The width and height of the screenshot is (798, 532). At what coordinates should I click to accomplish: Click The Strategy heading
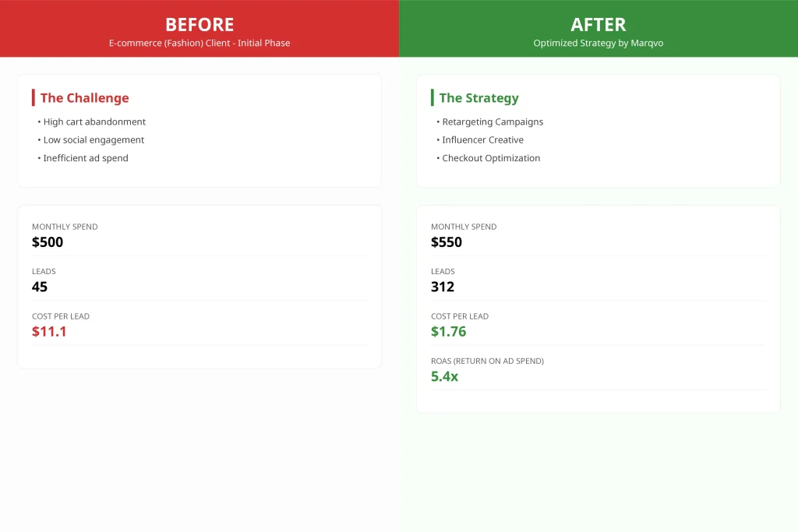click(479, 97)
